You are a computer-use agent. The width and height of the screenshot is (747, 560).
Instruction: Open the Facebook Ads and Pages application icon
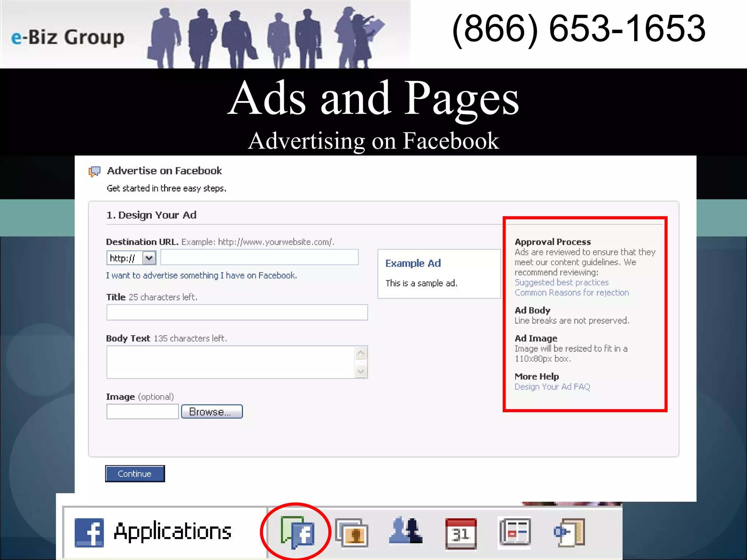(297, 533)
